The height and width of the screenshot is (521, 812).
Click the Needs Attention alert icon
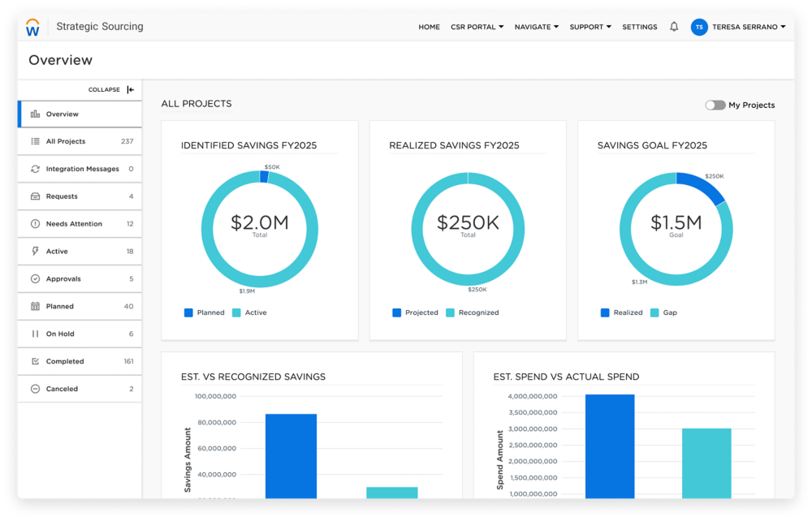pos(35,224)
